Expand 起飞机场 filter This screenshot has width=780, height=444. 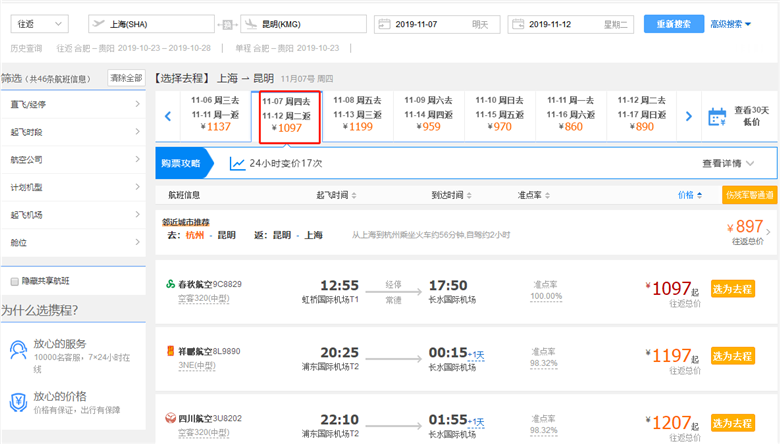pos(73,215)
